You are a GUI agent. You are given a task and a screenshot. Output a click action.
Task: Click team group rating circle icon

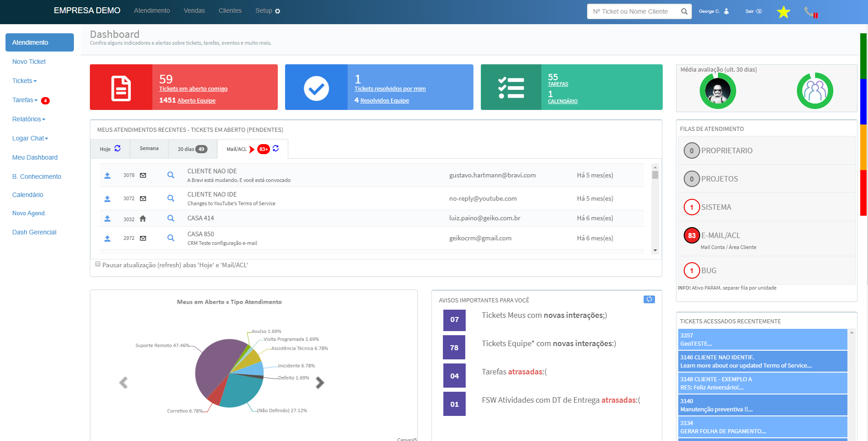click(815, 91)
